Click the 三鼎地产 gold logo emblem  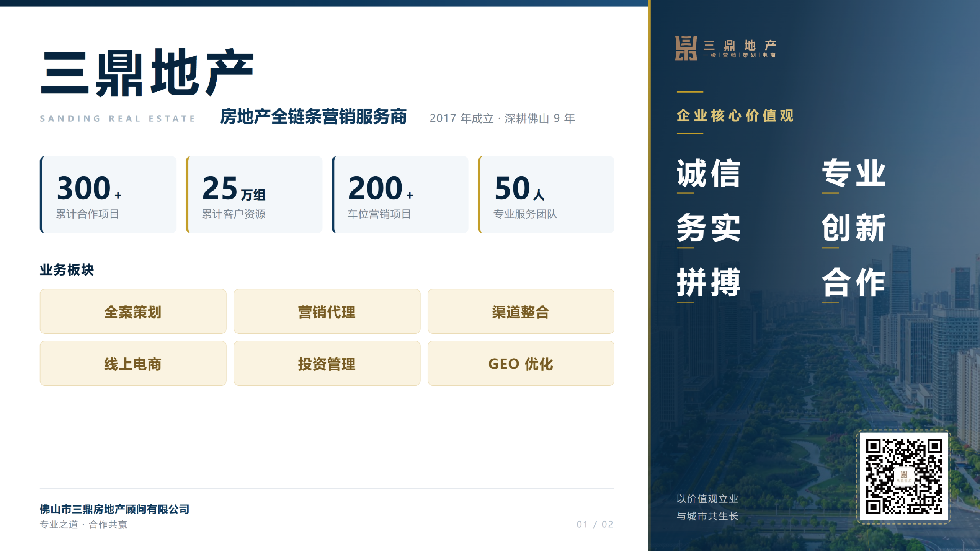point(686,48)
